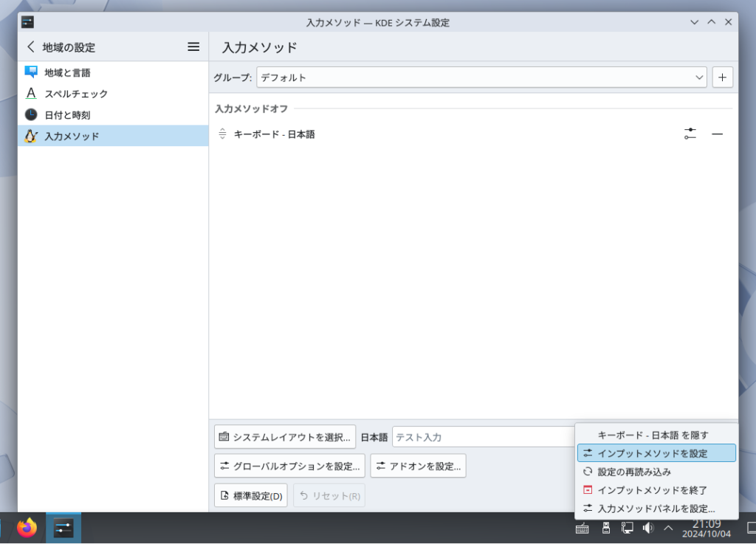Open the hamburger menu in sidebar header
Viewport: 756px width, 544px height.
pos(193,47)
